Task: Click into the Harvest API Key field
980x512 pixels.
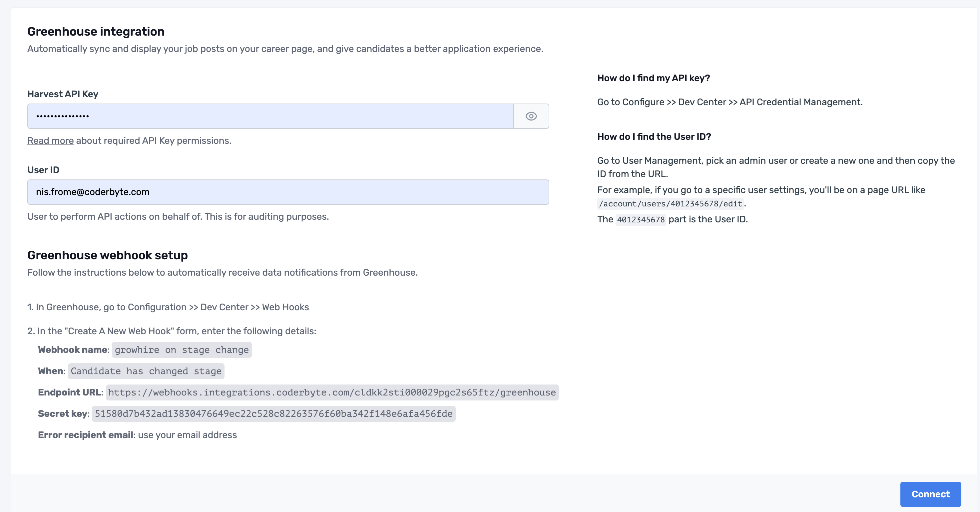Action: click(270, 116)
